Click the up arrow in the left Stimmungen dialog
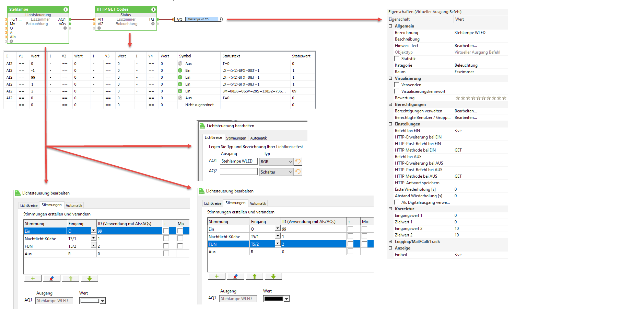This screenshot has width=644, height=311. pos(71,278)
